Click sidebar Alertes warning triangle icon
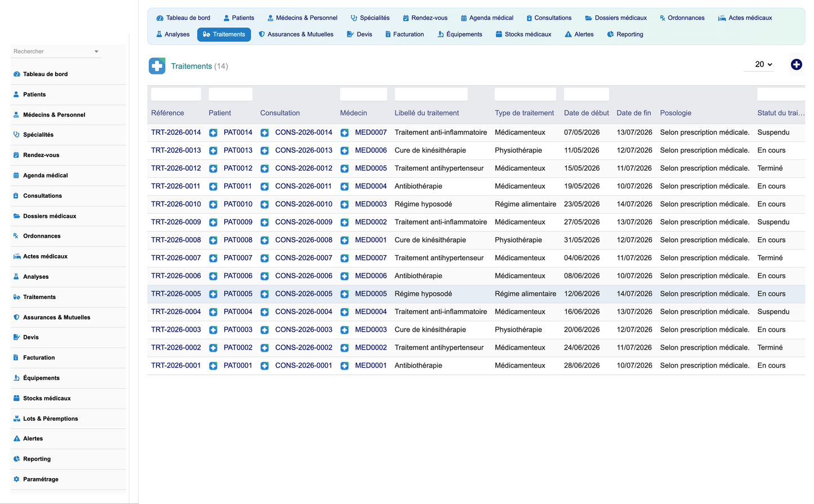Viewport: 814px width, 504px height. coord(16,439)
